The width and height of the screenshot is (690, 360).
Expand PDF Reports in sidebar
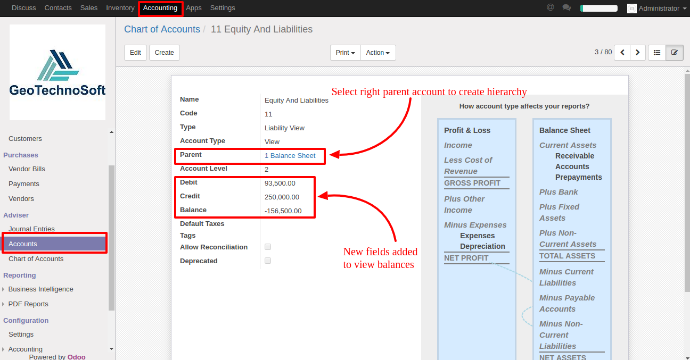point(28,304)
